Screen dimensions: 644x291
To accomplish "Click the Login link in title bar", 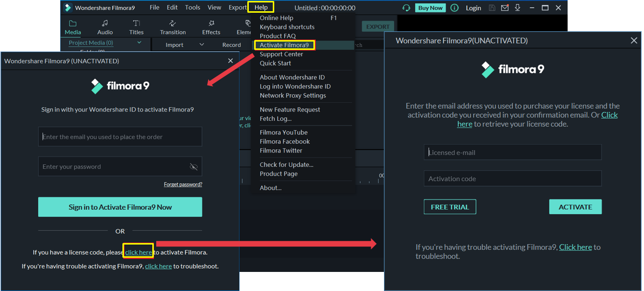I will 473,8.
